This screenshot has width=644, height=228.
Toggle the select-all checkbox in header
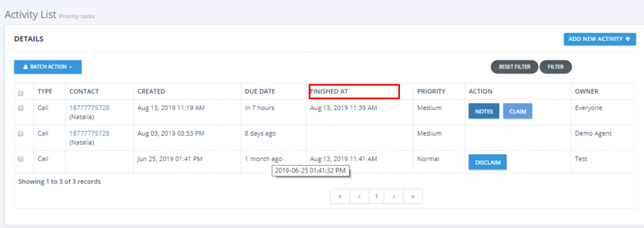pyautogui.click(x=21, y=94)
